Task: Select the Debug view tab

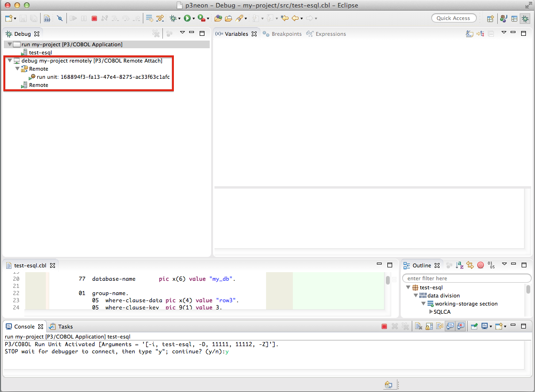Action: point(22,34)
